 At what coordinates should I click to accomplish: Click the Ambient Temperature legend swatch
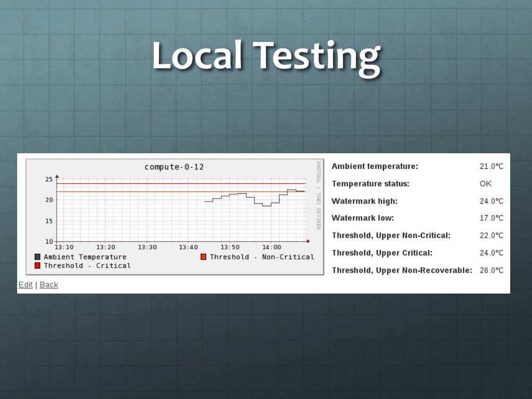click(37, 257)
